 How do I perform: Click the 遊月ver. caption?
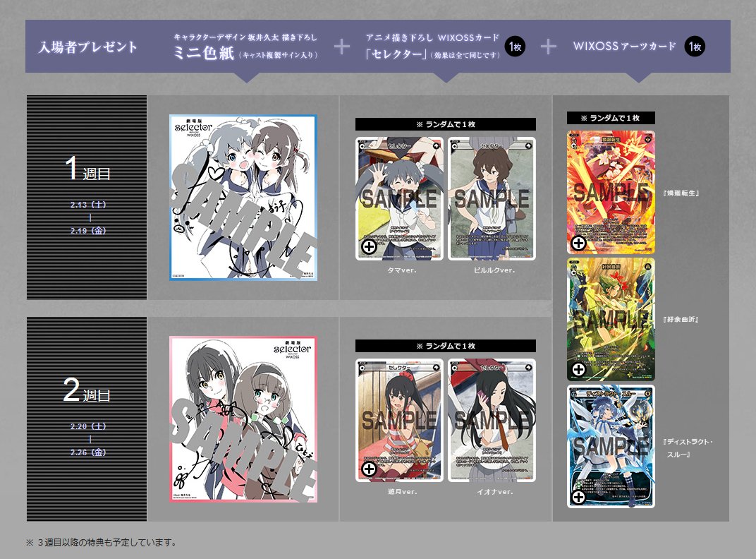402,492
